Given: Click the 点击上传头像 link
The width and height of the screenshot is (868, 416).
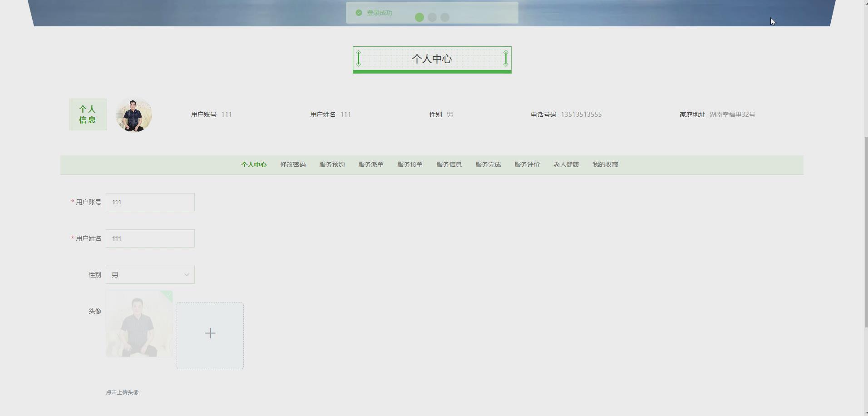Looking at the screenshot, I should [122, 392].
